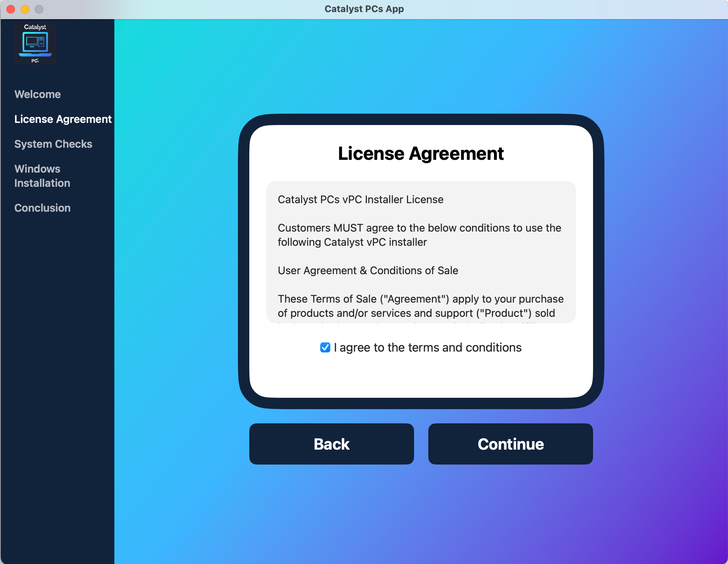Open System Checks sidebar step
728x564 pixels.
pos(53,144)
